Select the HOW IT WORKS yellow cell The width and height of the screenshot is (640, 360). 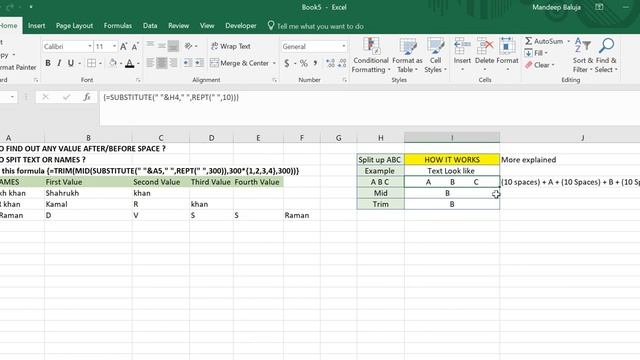click(452, 160)
